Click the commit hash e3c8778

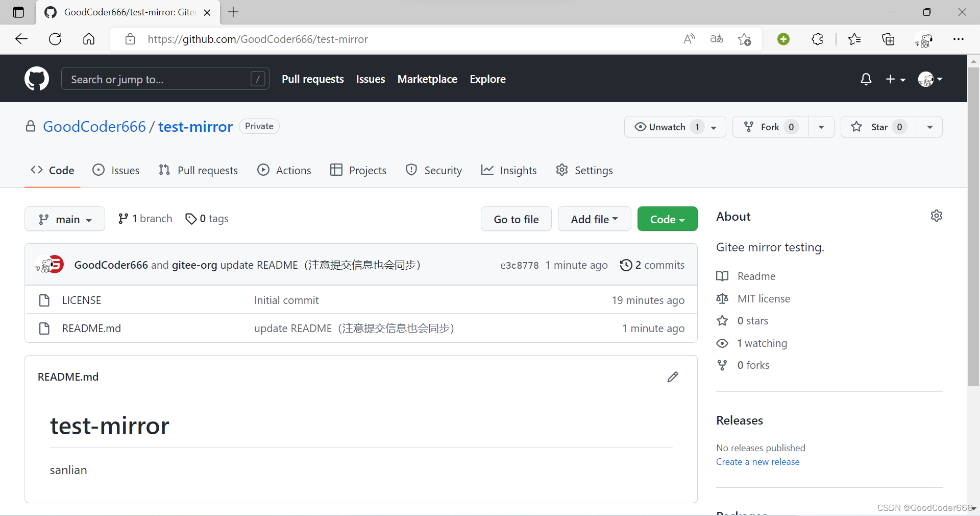click(519, 265)
